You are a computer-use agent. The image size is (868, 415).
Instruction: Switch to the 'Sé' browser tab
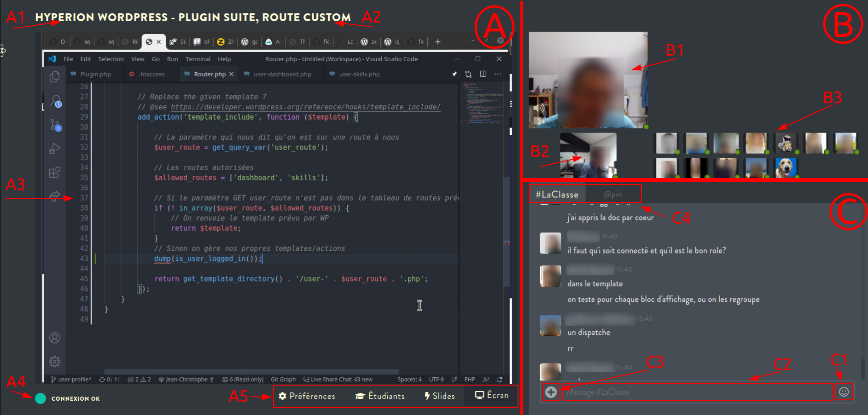pyautogui.click(x=177, y=42)
